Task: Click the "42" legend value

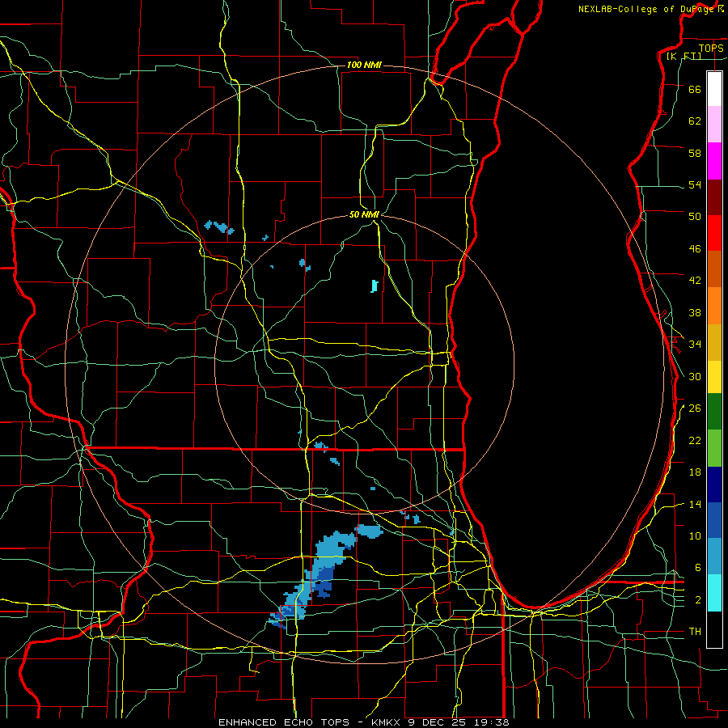Action: click(695, 281)
